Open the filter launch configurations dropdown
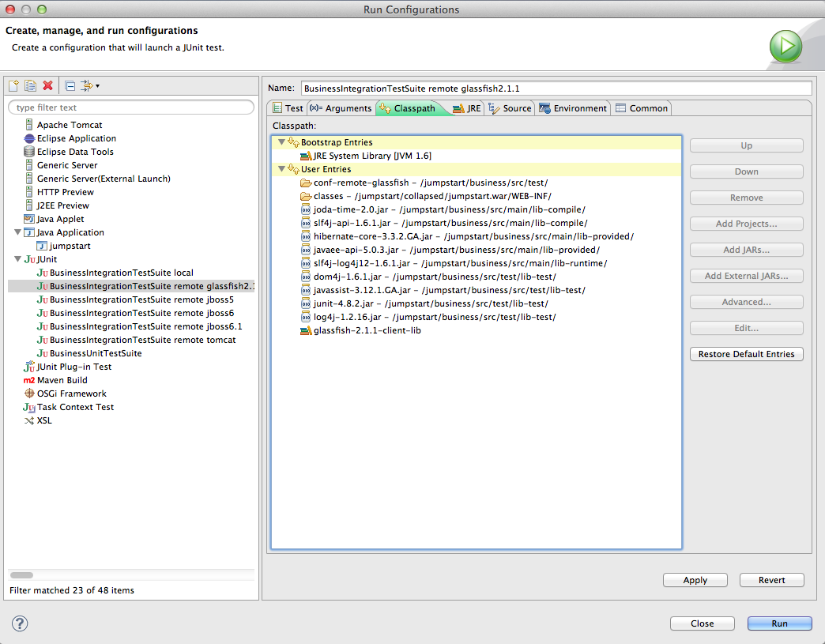 [x=90, y=86]
